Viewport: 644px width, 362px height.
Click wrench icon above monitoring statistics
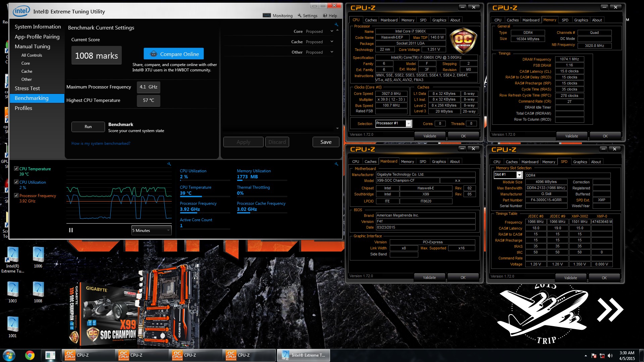point(336,164)
